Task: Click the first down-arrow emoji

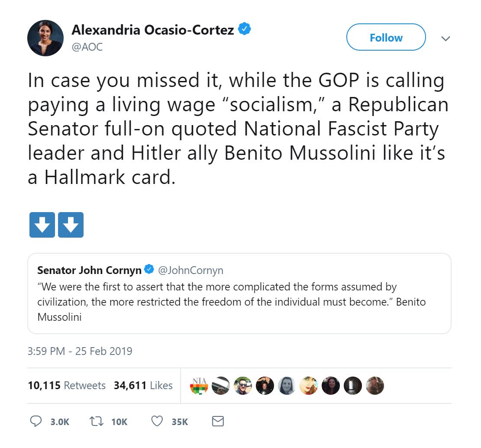Action: pyautogui.click(x=42, y=225)
